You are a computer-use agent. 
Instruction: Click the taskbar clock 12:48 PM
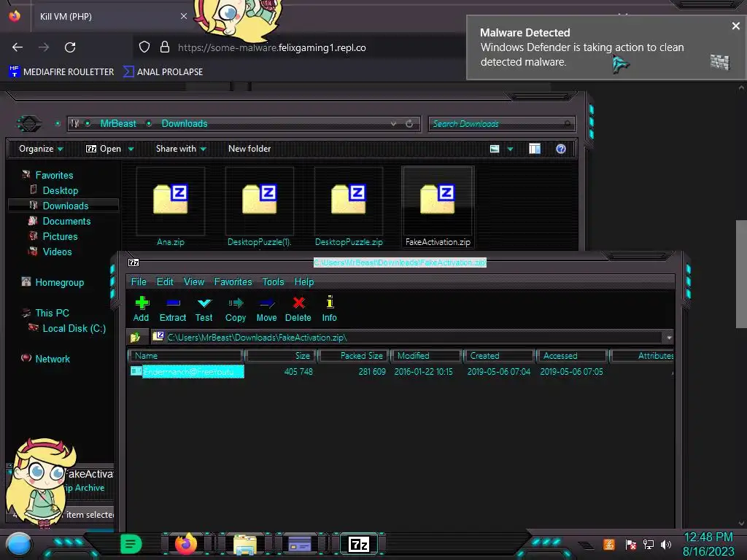[708, 537]
